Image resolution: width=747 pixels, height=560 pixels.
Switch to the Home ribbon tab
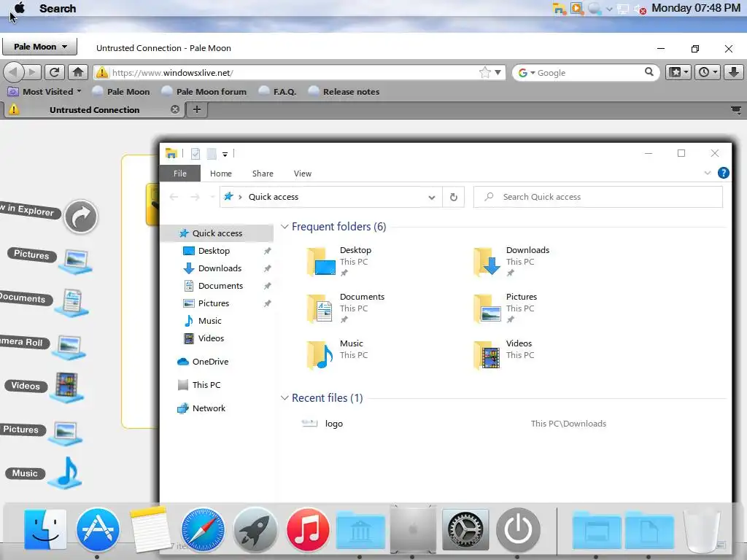click(220, 174)
